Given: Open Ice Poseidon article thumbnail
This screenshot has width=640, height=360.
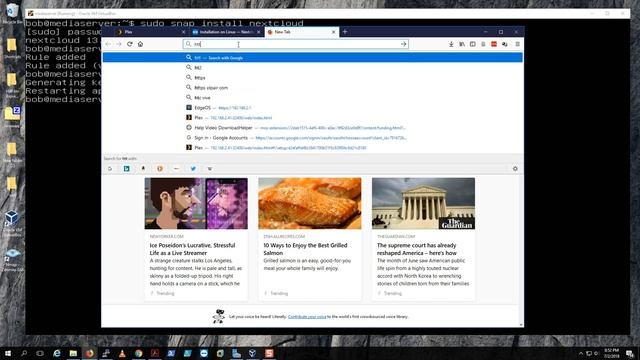Looking at the screenshot, I should click(x=196, y=203).
